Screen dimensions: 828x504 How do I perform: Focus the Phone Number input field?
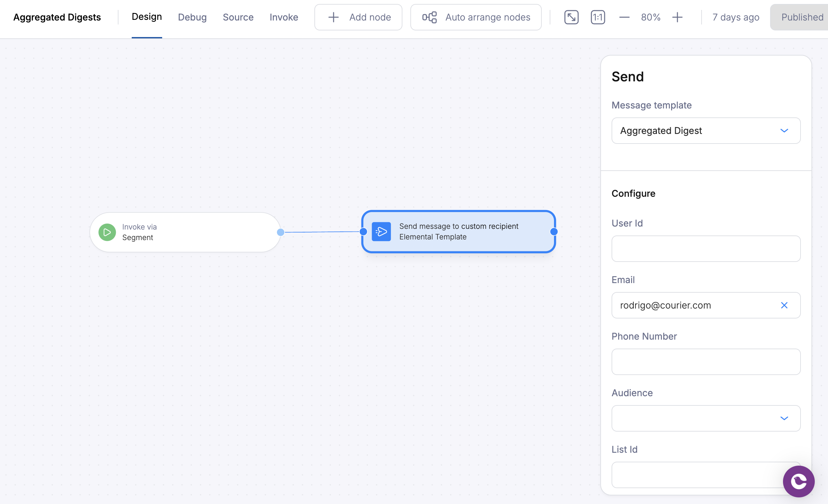pos(706,362)
